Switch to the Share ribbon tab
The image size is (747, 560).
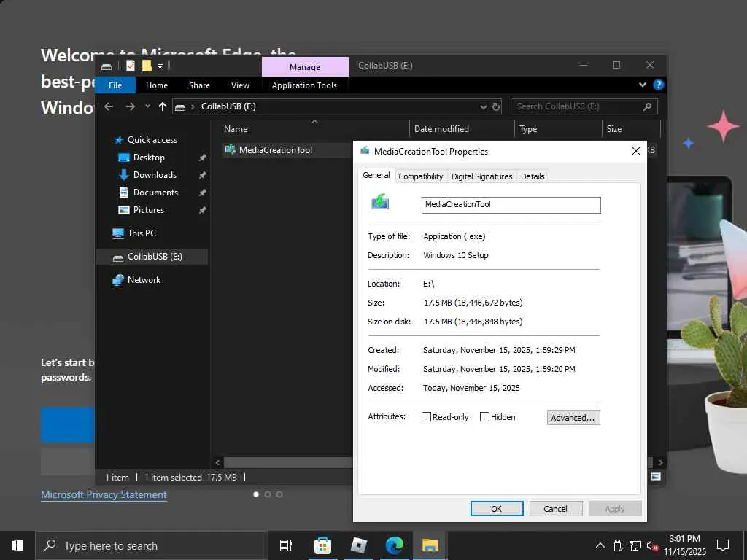[199, 85]
